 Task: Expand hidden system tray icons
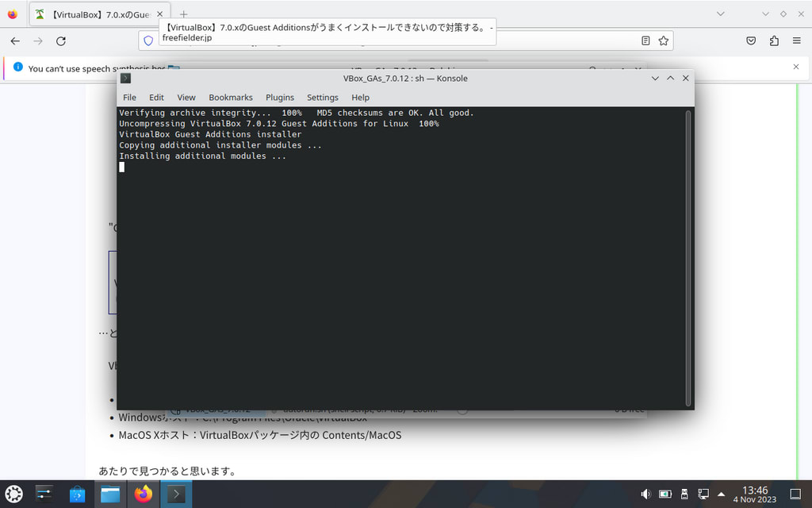coord(721,494)
